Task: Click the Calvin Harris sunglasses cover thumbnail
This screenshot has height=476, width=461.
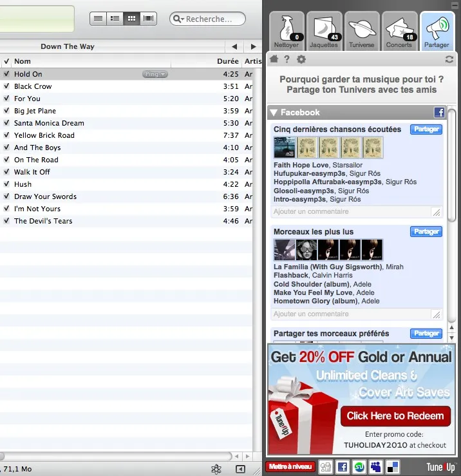Action: (306, 250)
